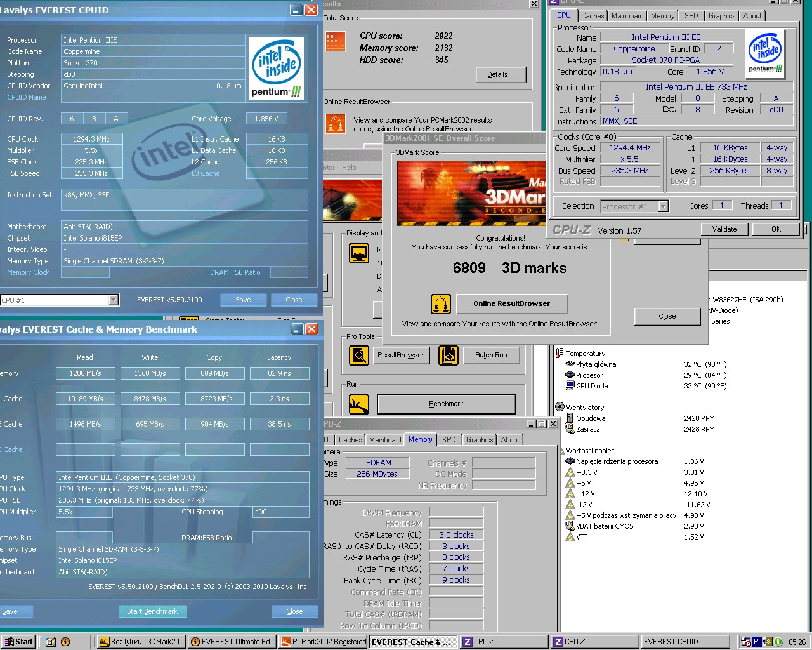Click the yellow icon beside Online ResultBrowser button

tap(440, 304)
